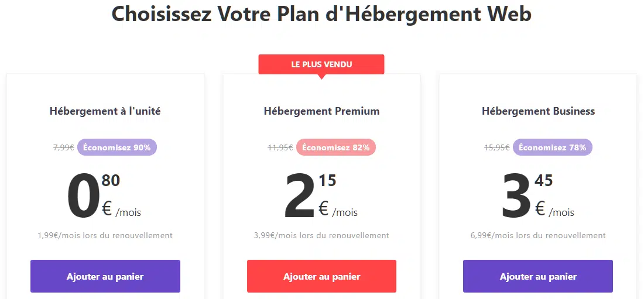Add Hébergement à l'unité to cart
The height and width of the screenshot is (299, 644).
pyautogui.click(x=105, y=276)
